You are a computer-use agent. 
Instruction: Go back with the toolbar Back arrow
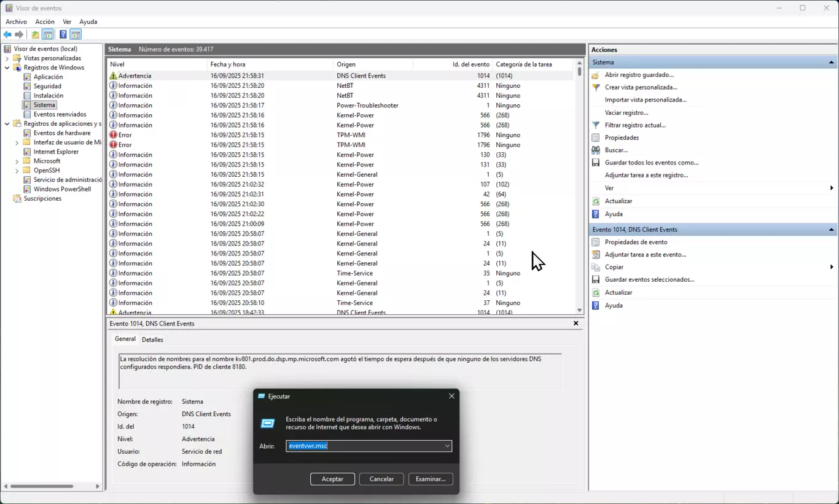[7, 34]
